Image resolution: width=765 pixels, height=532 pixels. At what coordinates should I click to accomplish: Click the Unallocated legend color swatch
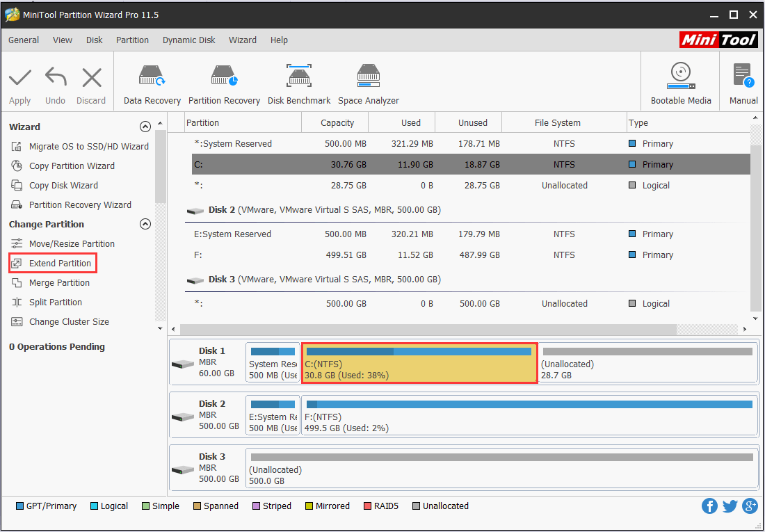[415, 506]
